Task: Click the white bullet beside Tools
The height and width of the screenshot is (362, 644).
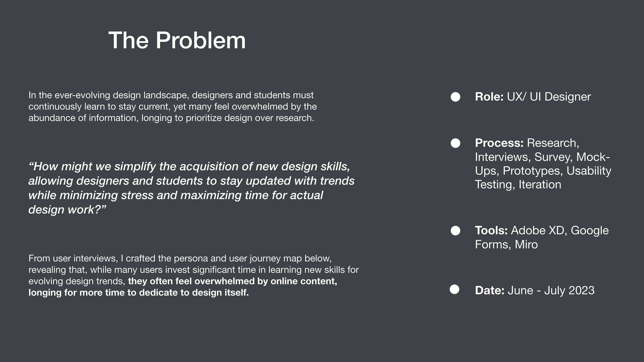Action: tap(455, 231)
